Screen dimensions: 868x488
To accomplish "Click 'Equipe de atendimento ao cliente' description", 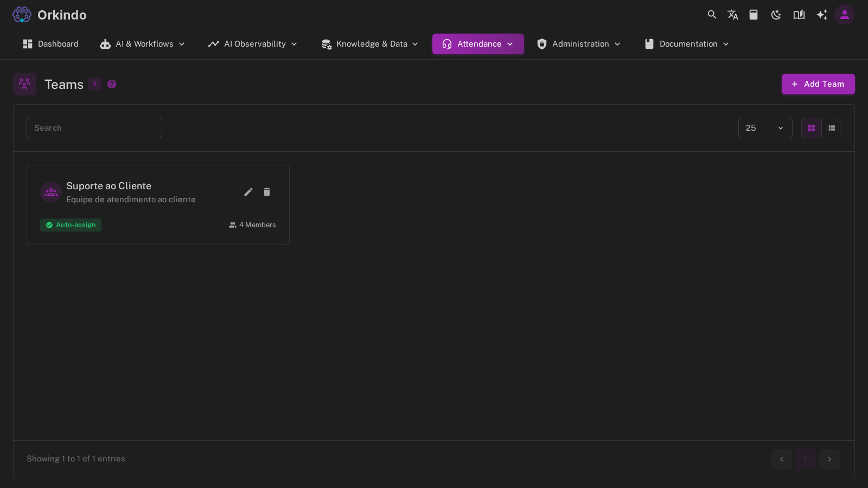I will click(131, 200).
